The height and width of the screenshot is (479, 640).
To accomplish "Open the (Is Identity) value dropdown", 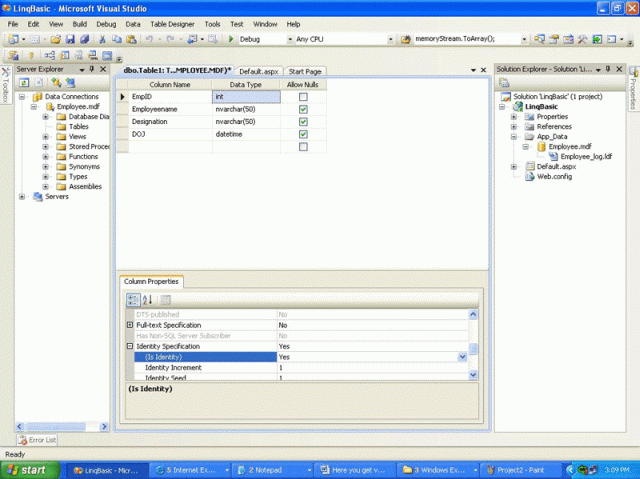I will [461, 357].
